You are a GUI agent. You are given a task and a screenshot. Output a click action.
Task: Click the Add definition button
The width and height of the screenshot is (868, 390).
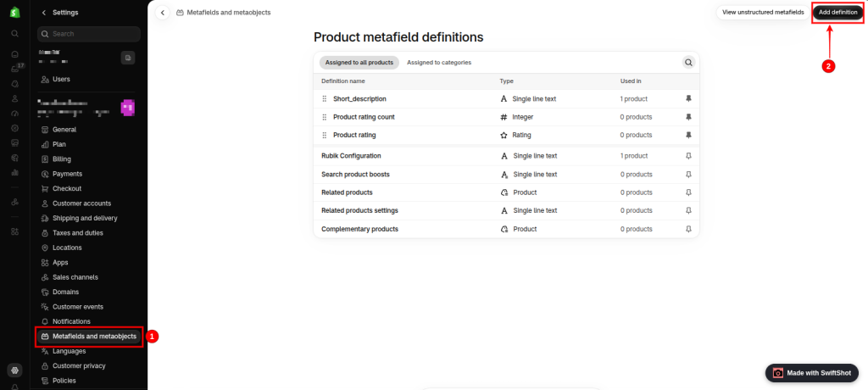(x=837, y=12)
